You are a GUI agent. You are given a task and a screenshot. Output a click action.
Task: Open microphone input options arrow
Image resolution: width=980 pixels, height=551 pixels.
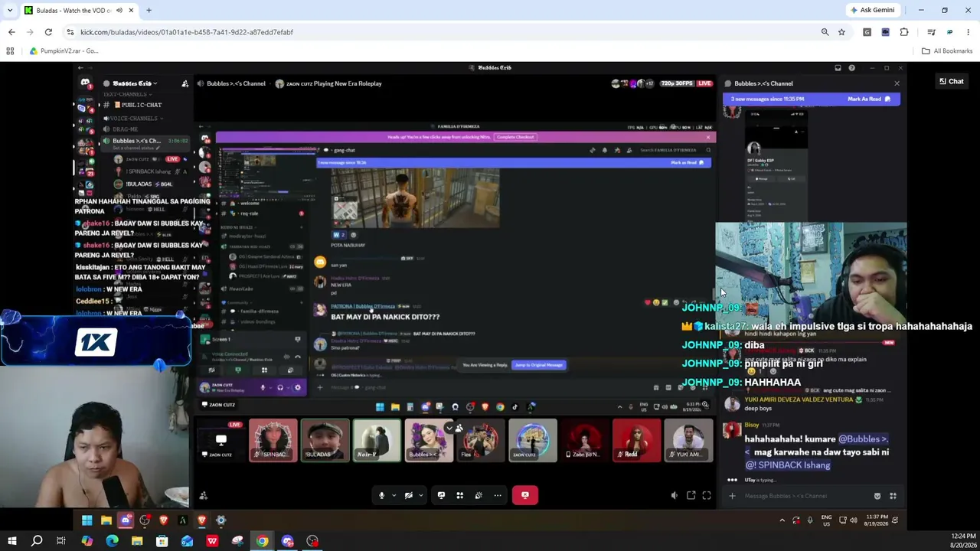point(394,495)
